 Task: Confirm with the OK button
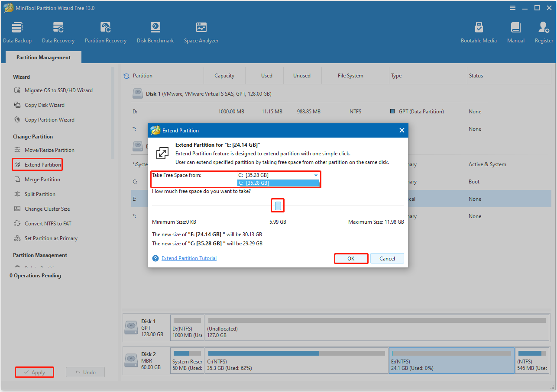click(x=351, y=258)
